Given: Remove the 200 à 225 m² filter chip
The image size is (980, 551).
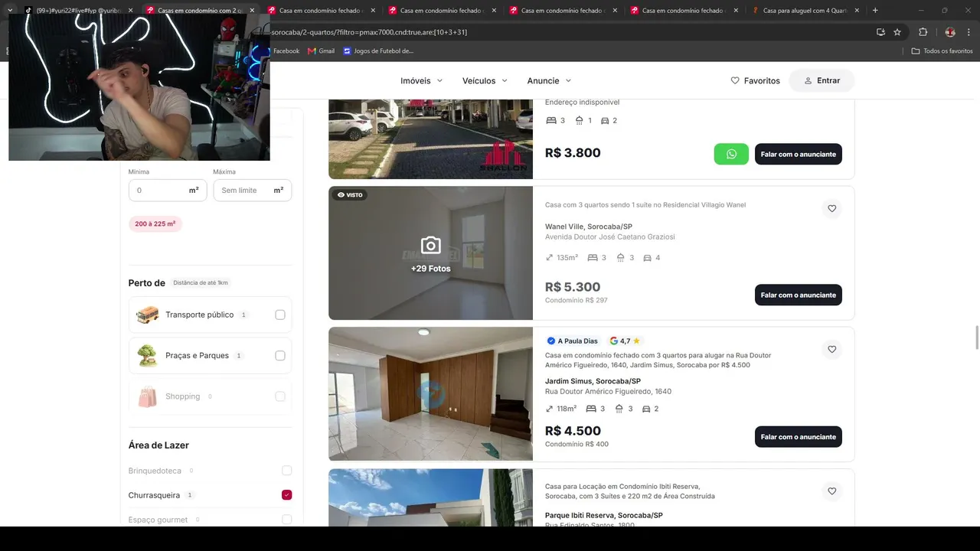Looking at the screenshot, I should tap(155, 224).
